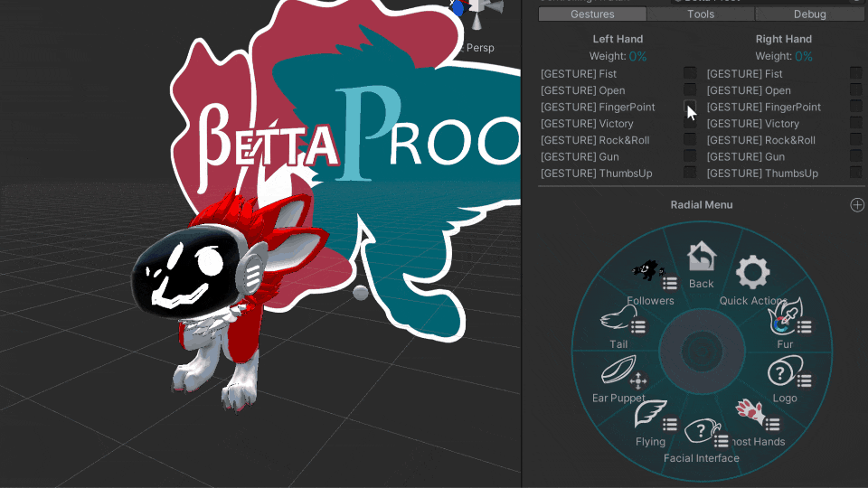Toggle Right Hand Victory gesture checkbox
This screenshot has height=488, width=868.
(x=856, y=123)
